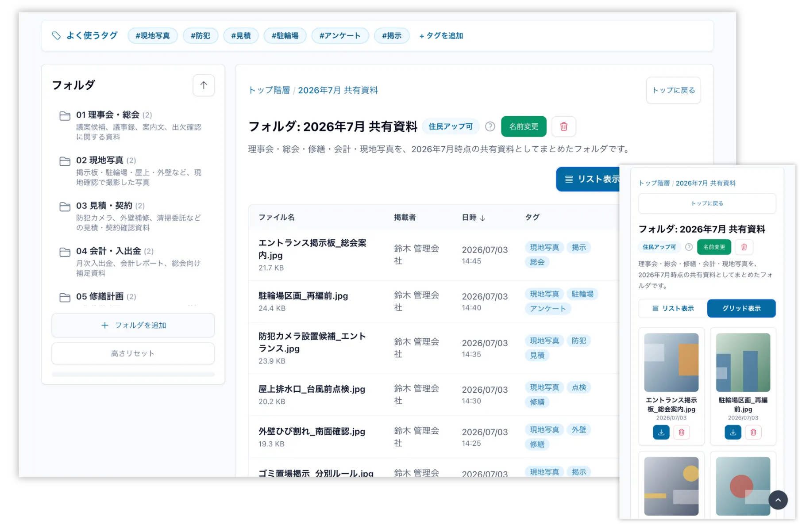Download エントランス掲示板_総会案内.jpg from grid card

(661, 432)
